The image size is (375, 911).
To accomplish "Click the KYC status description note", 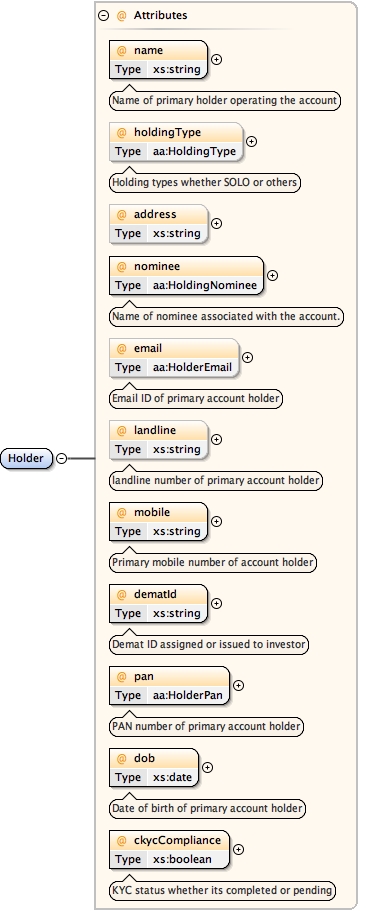I will pyautogui.click(x=223, y=890).
